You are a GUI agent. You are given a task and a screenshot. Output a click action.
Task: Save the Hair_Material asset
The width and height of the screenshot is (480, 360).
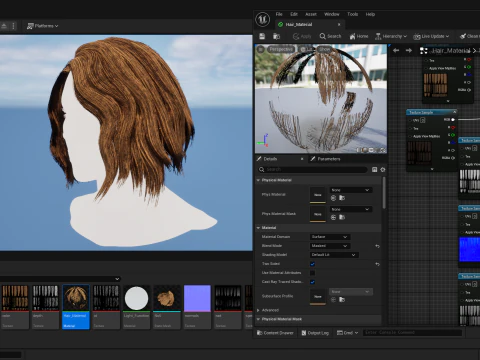coord(262,36)
